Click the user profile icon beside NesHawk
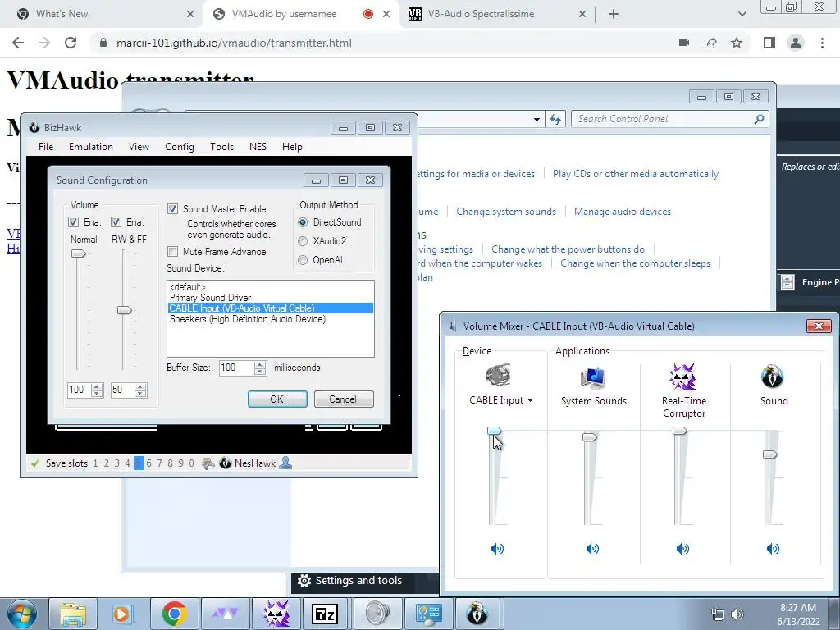840x630 pixels. [285, 463]
